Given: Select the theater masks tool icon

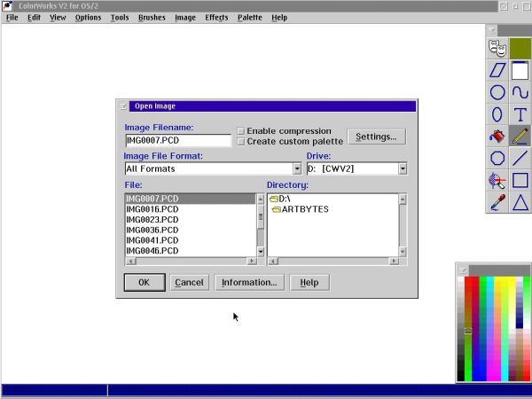Looking at the screenshot, I should [x=497, y=49].
